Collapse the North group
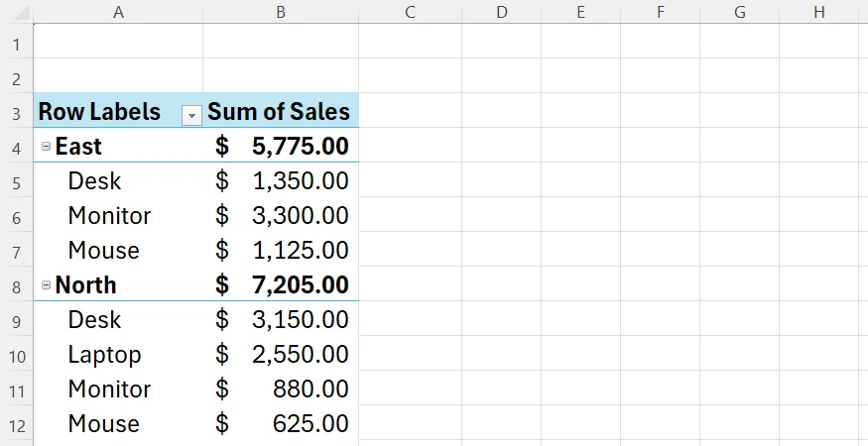The width and height of the screenshot is (868, 446). tap(47, 285)
